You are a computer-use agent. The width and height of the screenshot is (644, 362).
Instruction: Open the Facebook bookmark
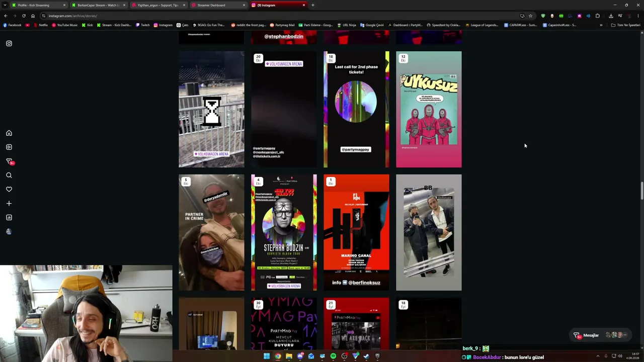click(13, 25)
